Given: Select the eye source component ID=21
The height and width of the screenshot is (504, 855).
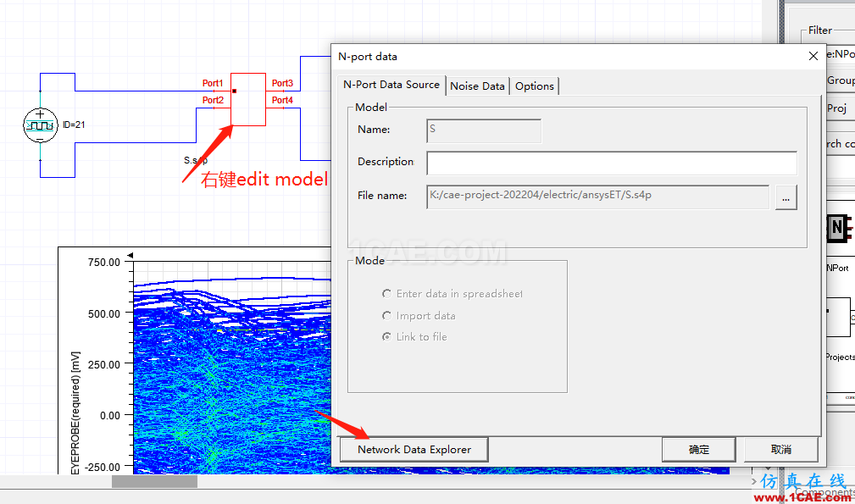Looking at the screenshot, I should [41, 125].
